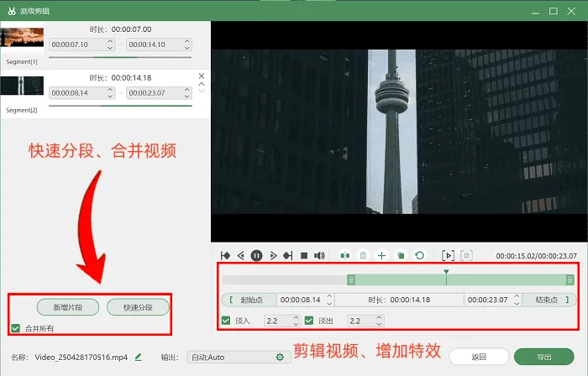Click the video preview area

pyautogui.click(x=399, y=132)
